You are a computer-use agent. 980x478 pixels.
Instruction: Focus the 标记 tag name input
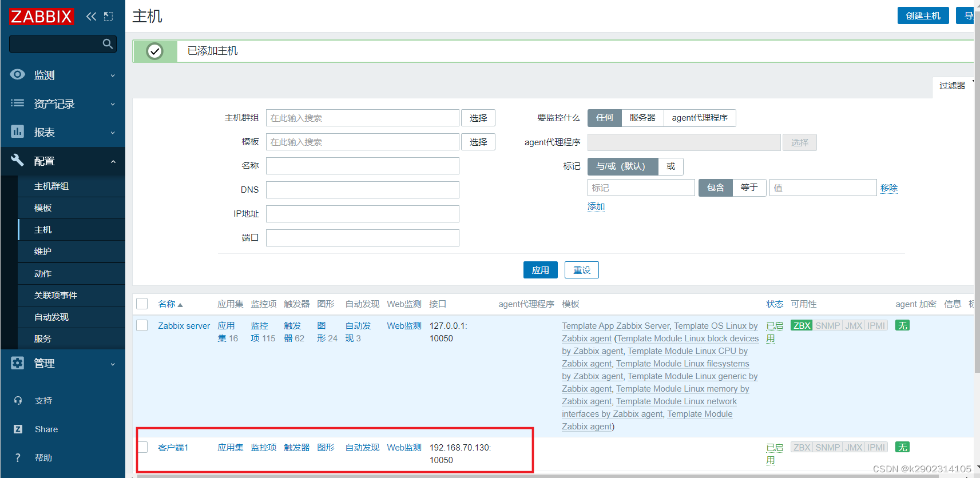pyautogui.click(x=641, y=188)
